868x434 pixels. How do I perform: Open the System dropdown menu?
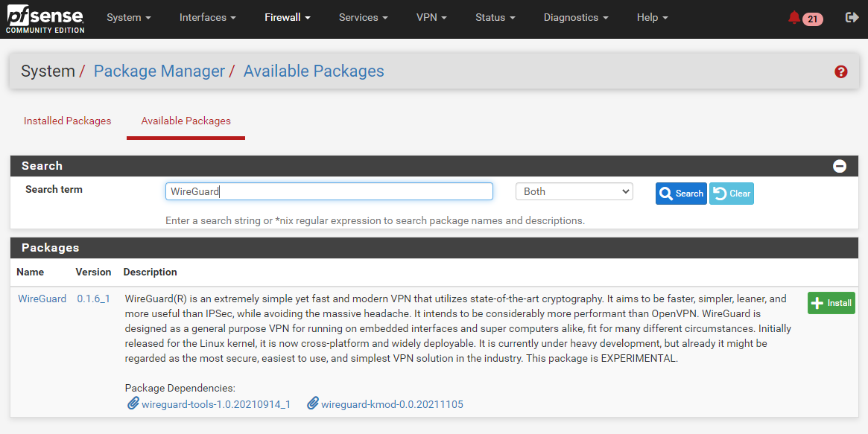pyautogui.click(x=129, y=18)
